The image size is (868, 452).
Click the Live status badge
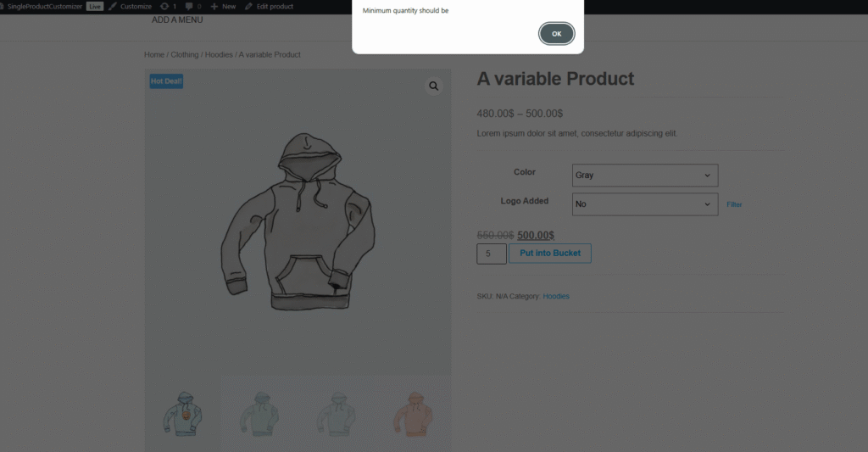[94, 6]
